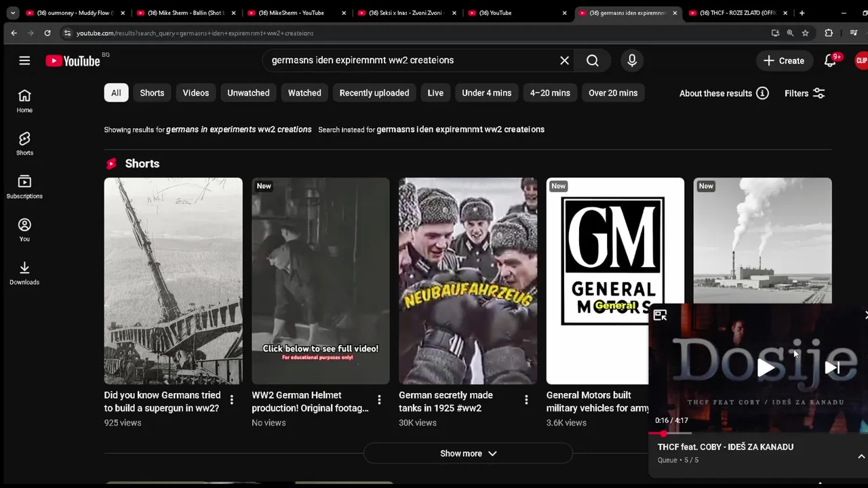Select the Live filter chip
Image resolution: width=868 pixels, height=488 pixels.
click(x=435, y=93)
